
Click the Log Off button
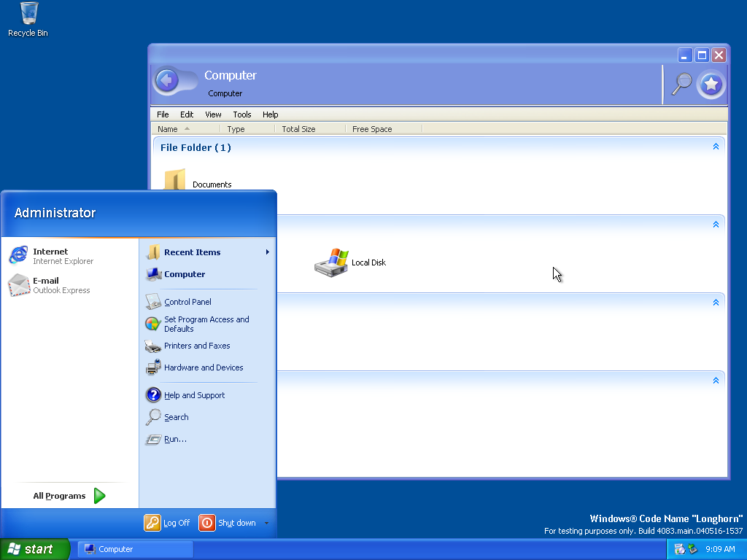167,523
